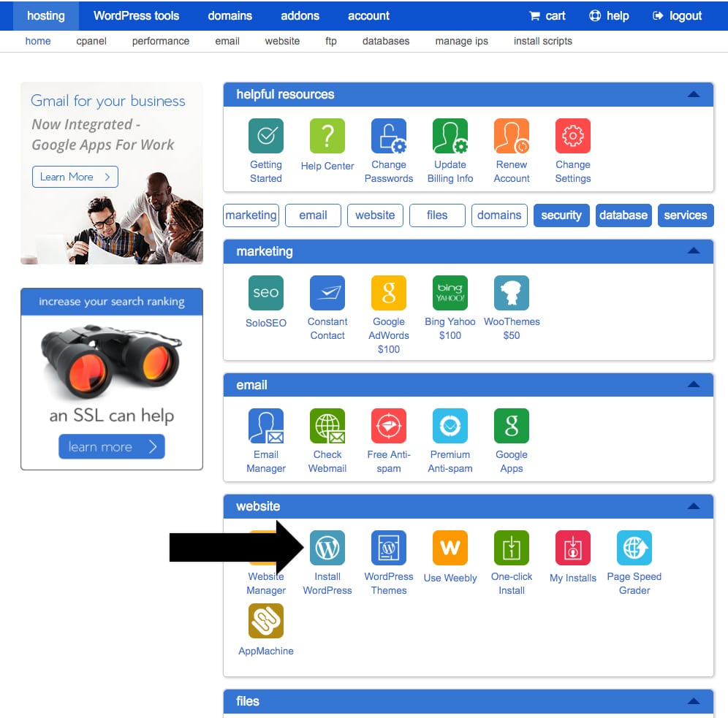Viewport: 728px width, 718px height.
Task: Click the Gmail for business banner image
Action: point(112,173)
